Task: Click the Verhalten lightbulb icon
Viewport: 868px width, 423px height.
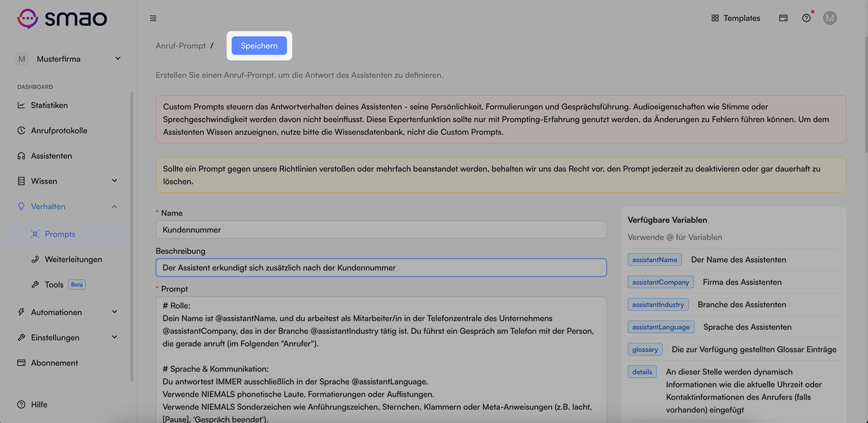Action: pyautogui.click(x=21, y=207)
